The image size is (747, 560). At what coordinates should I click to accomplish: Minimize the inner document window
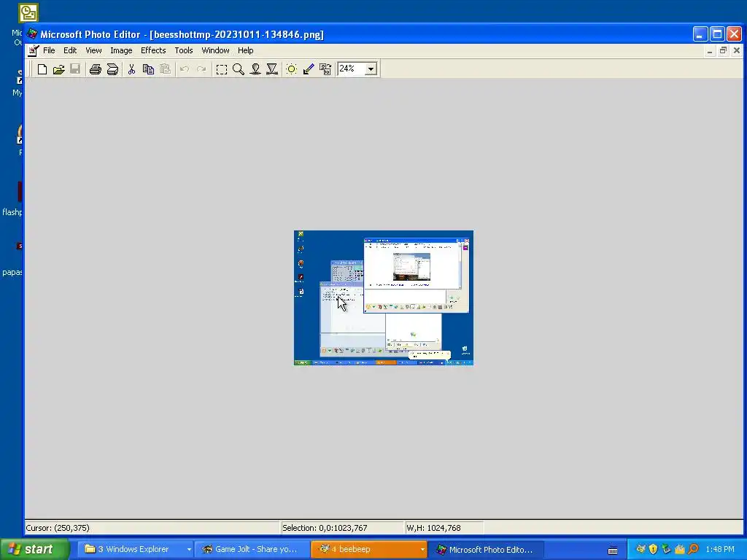[x=710, y=50]
